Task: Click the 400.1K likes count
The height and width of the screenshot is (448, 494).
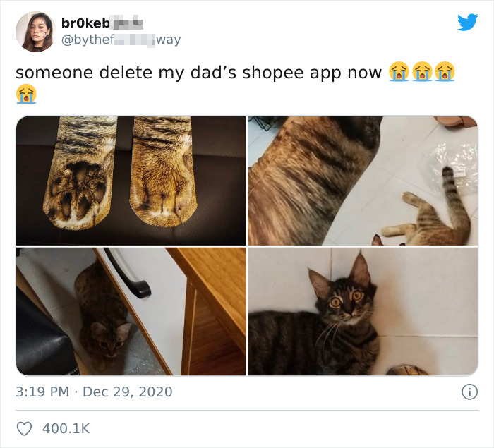Action: point(66,429)
